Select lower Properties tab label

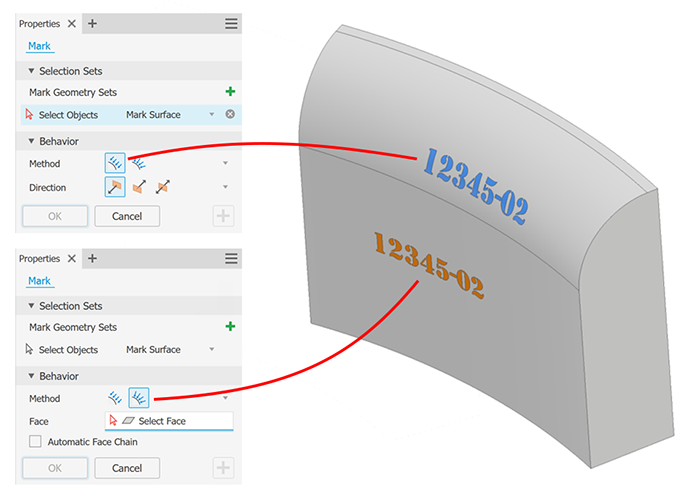[39, 259]
